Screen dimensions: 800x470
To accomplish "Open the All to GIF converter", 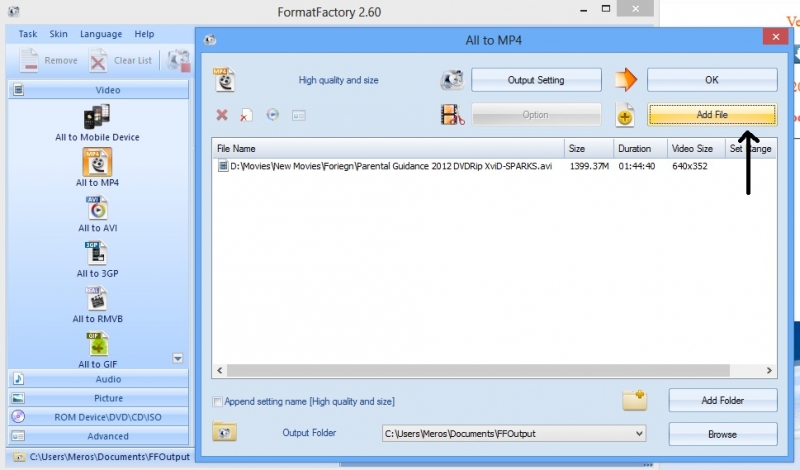I will coord(97,345).
